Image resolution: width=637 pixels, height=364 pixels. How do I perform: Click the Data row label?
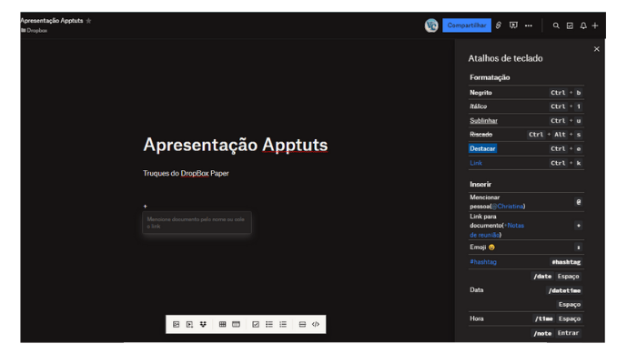[x=477, y=290]
